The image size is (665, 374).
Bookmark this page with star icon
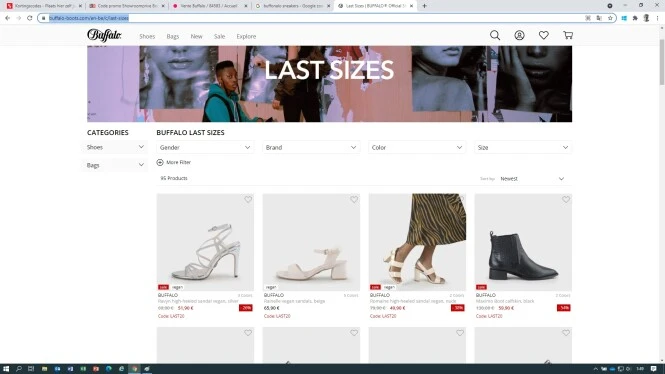click(610, 18)
